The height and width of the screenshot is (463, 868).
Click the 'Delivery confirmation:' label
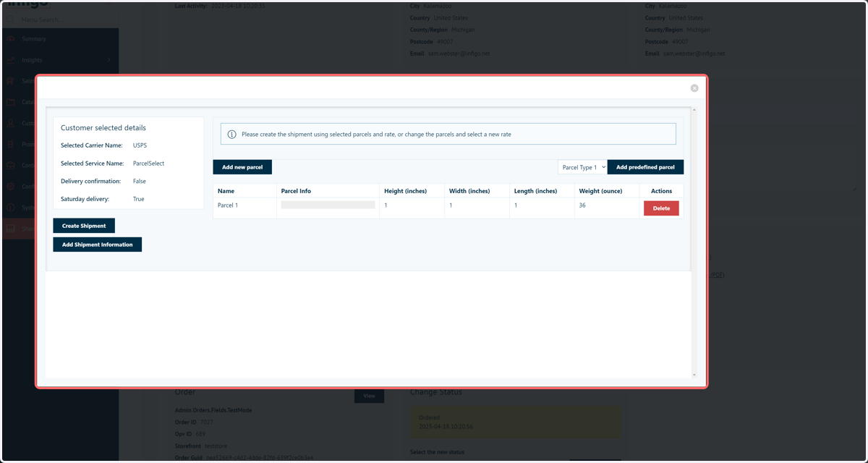(90, 181)
